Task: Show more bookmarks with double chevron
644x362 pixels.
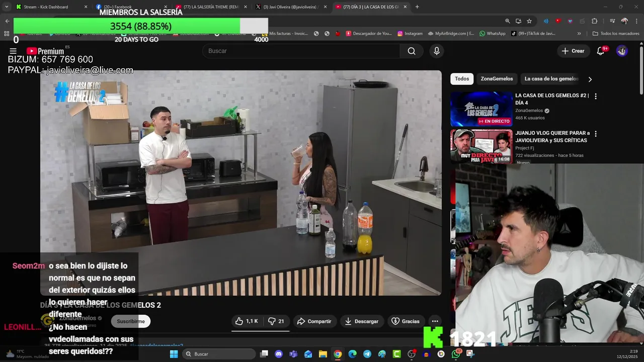Action: [579, 34]
